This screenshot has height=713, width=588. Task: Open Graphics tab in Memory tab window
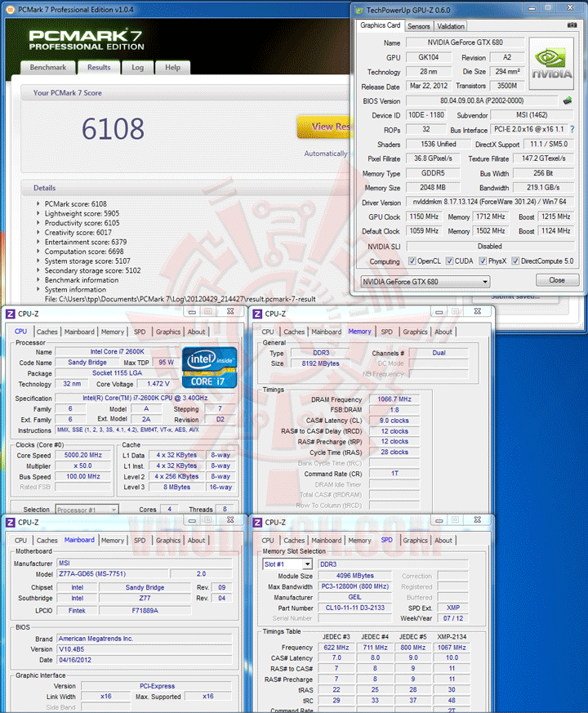click(415, 332)
